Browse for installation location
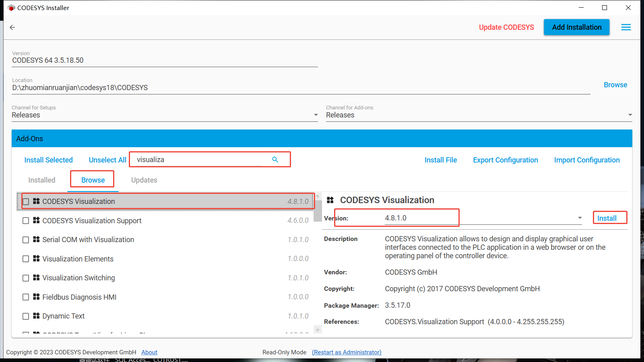This screenshot has height=362, width=644. 615,85
